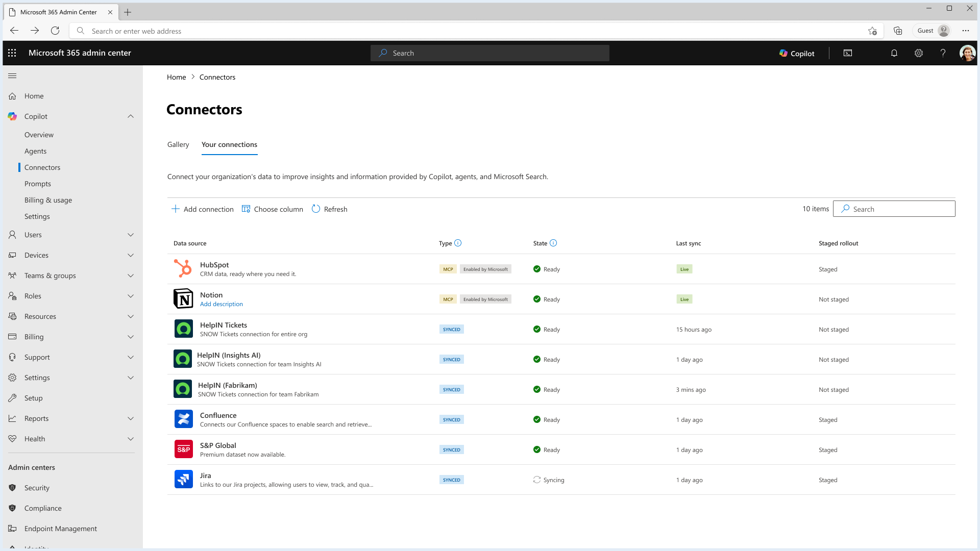980x551 pixels.
Task: Expand the Billing navigation section
Action: (x=131, y=337)
